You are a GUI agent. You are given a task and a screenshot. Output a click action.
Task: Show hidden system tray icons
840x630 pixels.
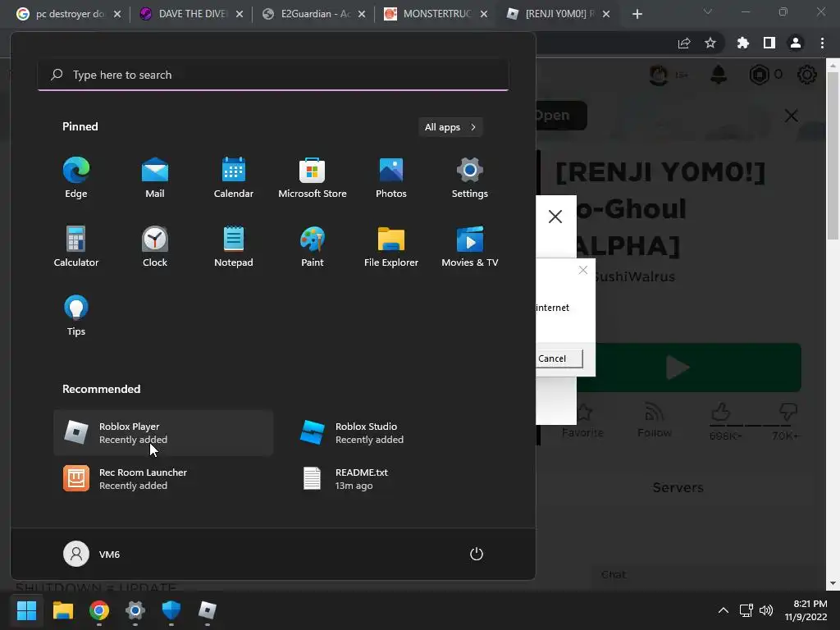click(x=724, y=610)
